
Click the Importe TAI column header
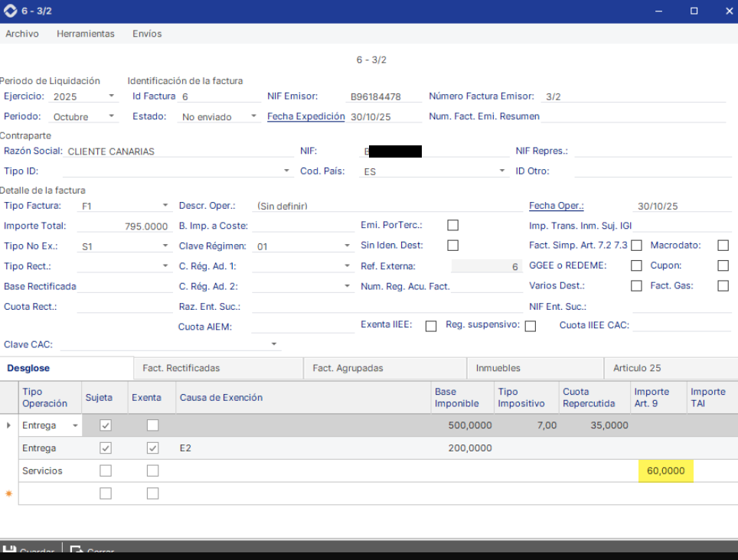712,398
